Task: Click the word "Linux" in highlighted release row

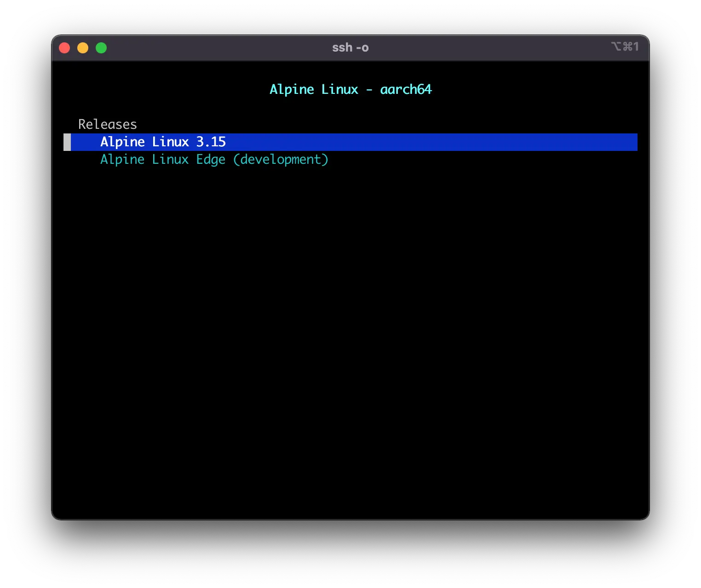Action: (170, 142)
